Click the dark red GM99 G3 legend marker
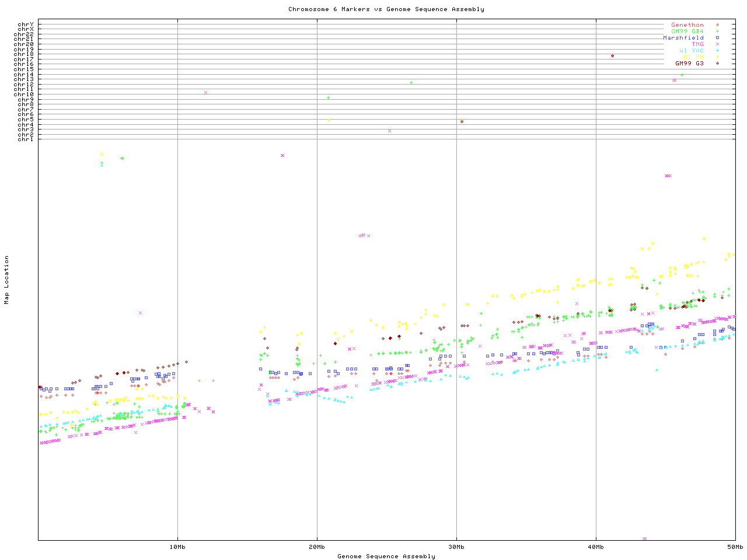This screenshot has height=560, width=747. [x=717, y=63]
